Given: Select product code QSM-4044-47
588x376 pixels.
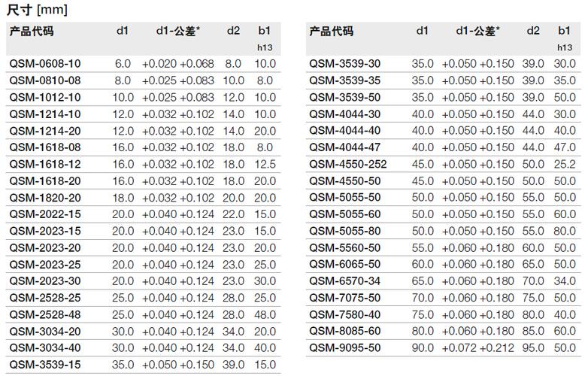Looking at the screenshot, I should 345,147.
